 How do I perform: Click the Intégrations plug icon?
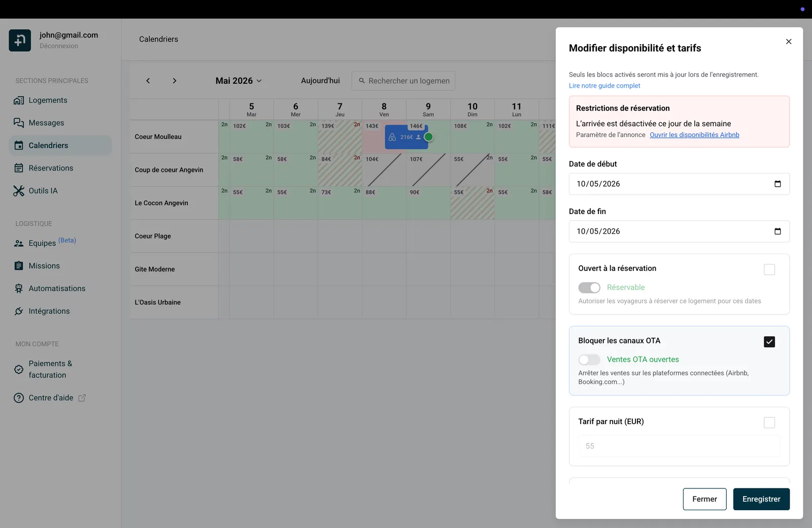tap(19, 311)
